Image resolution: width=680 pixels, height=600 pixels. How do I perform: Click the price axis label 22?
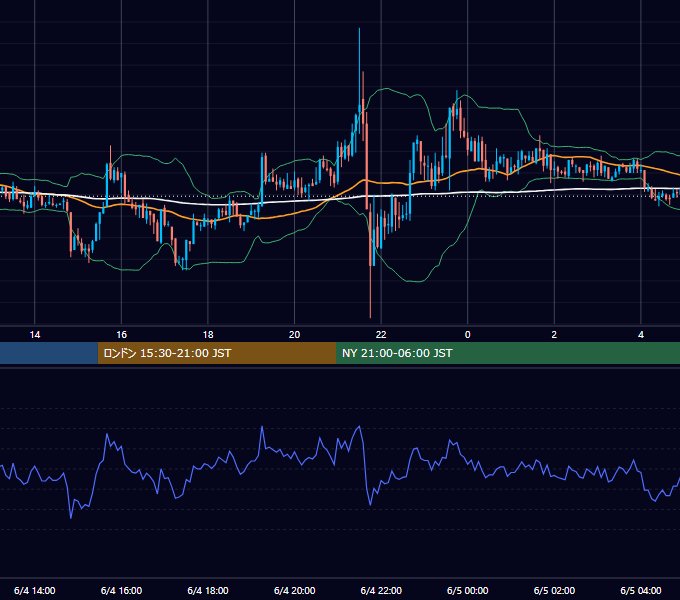pos(381,335)
